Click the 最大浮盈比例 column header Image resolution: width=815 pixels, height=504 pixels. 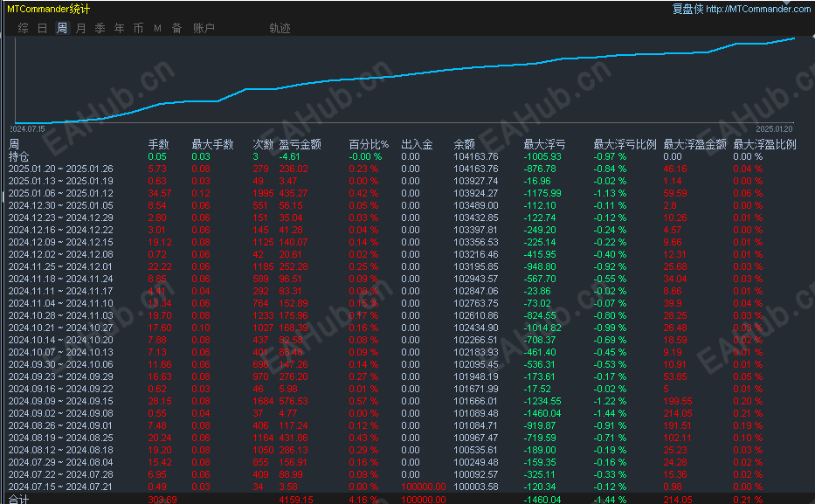coord(764,144)
